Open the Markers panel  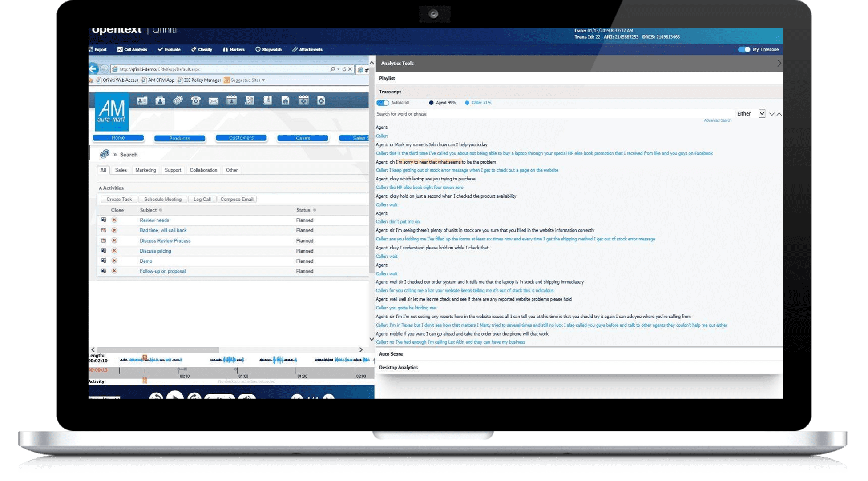pyautogui.click(x=234, y=49)
